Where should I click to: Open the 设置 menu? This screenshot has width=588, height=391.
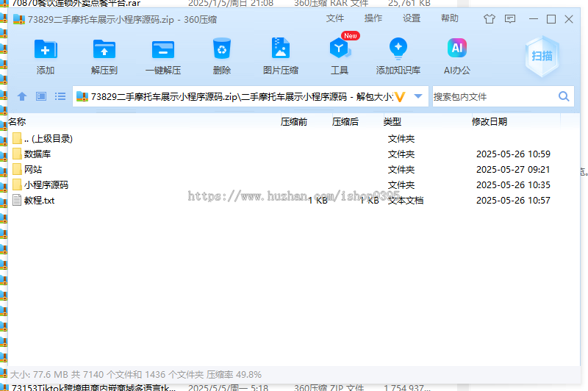pyautogui.click(x=412, y=18)
